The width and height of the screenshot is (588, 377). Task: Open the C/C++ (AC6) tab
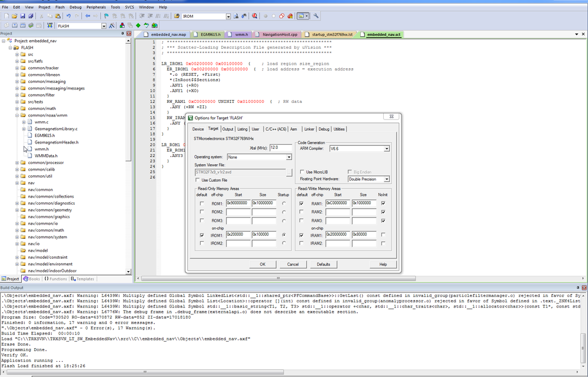(x=275, y=129)
